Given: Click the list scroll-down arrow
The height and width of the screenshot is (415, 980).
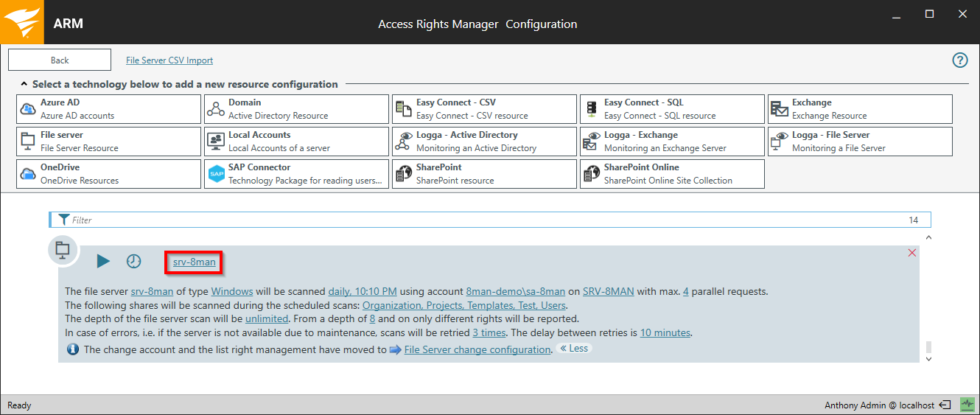Looking at the screenshot, I should [x=928, y=359].
